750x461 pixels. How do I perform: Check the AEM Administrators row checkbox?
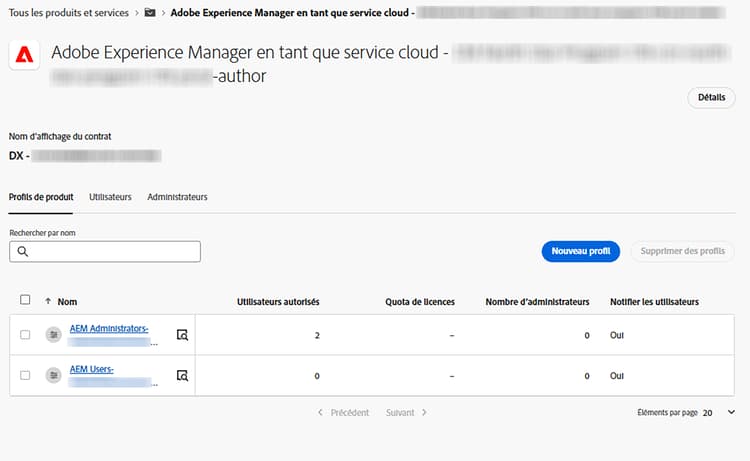coord(25,335)
